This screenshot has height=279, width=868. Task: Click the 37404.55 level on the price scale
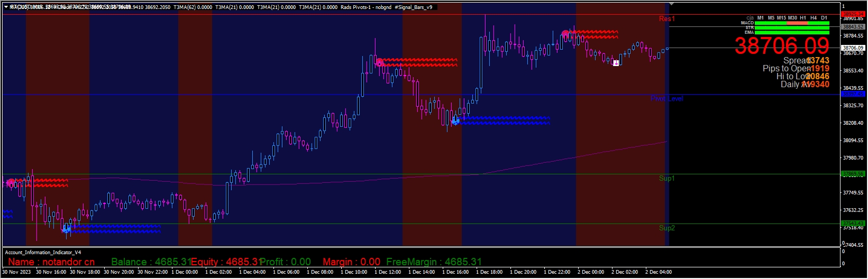point(853,245)
